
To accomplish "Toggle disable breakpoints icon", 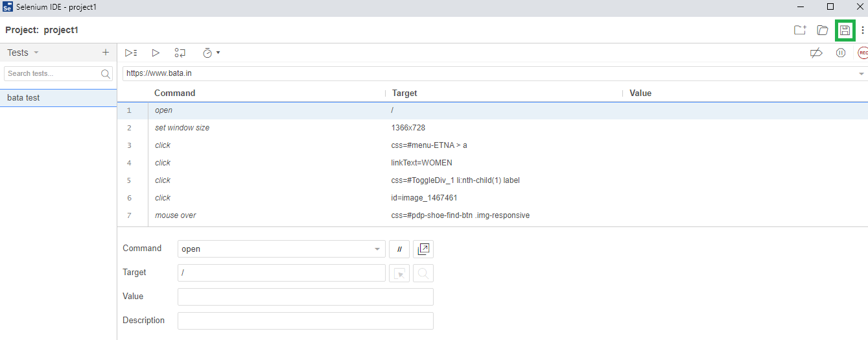I will (817, 53).
